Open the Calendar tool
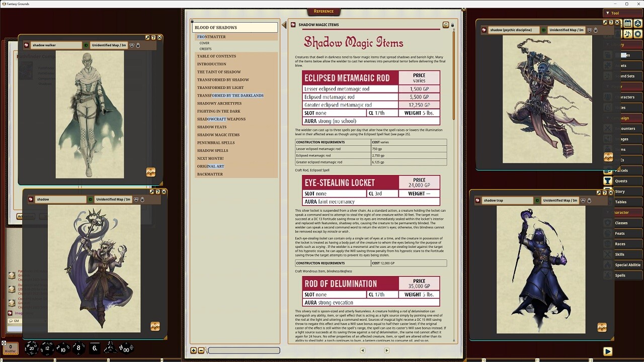The image size is (644, 362). pyautogui.click(x=627, y=23)
